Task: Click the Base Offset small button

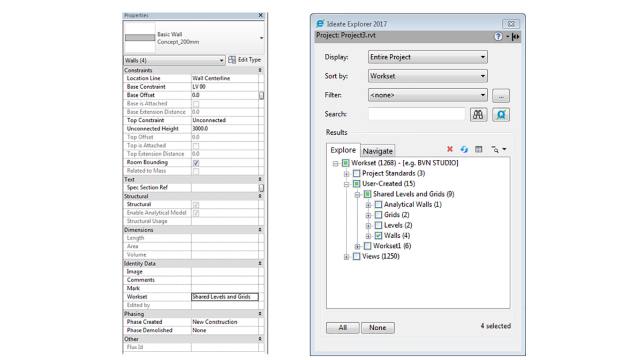Action: (261, 95)
